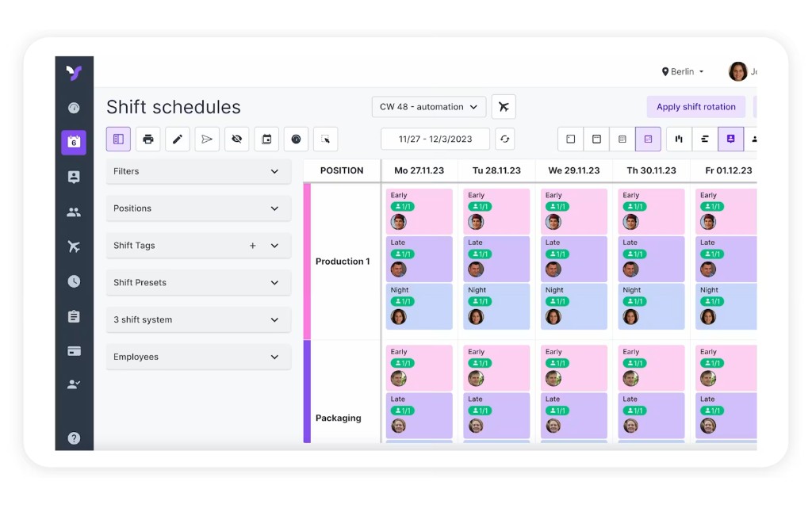Open Monday Late shift in Packaging
The image size is (812, 512).
[x=419, y=415]
